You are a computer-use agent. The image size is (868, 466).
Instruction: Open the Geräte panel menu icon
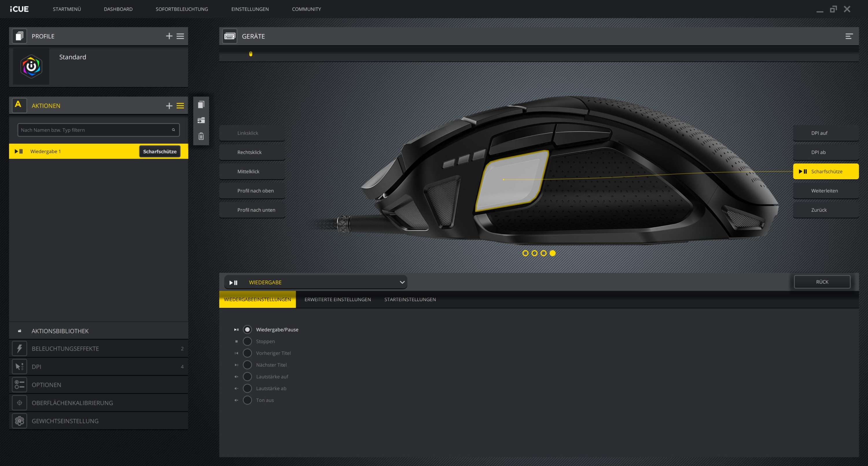(849, 36)
